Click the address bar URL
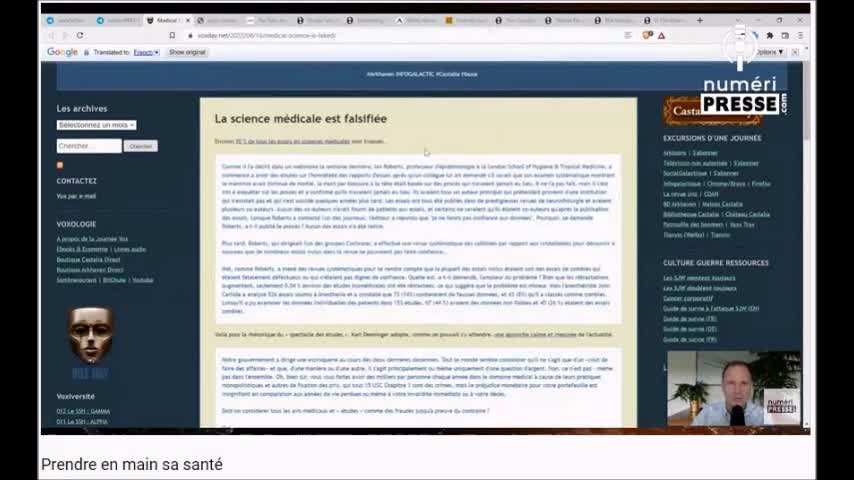Viewport: 854px width, 480px height. pos(266,35)
